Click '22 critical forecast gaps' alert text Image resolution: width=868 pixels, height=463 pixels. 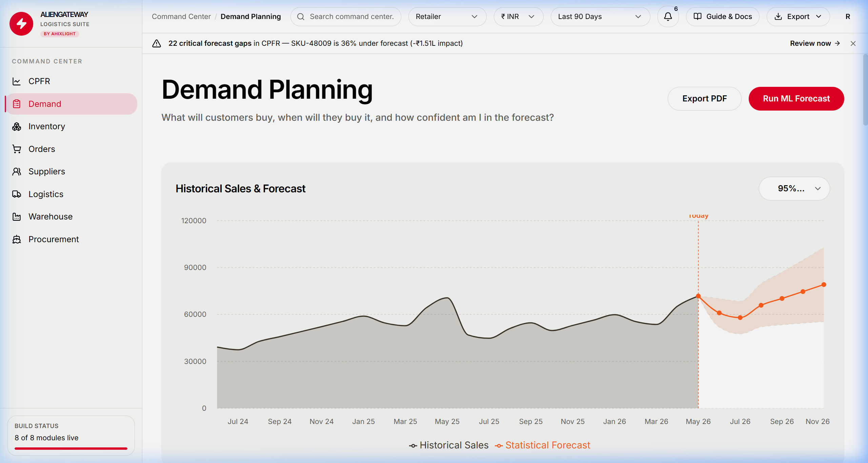point(210,43)
